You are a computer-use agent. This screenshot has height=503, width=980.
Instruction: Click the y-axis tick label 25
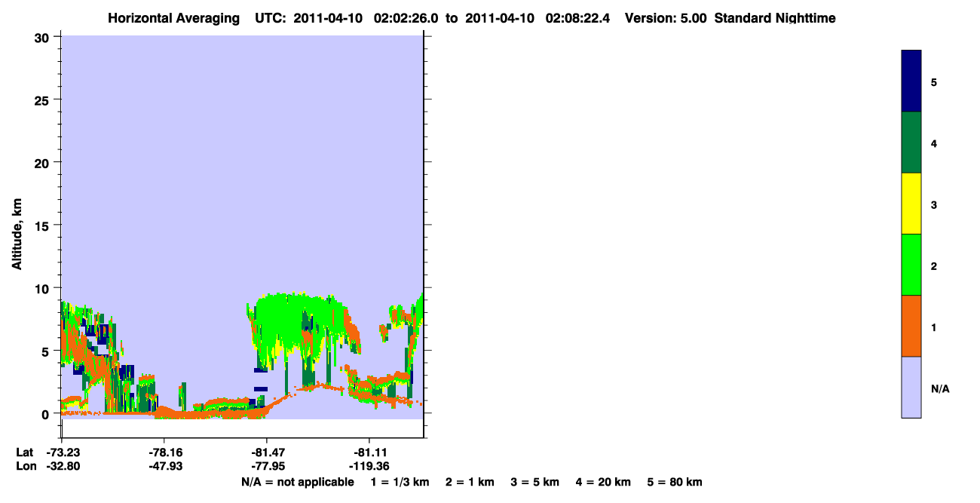(44, 100)
